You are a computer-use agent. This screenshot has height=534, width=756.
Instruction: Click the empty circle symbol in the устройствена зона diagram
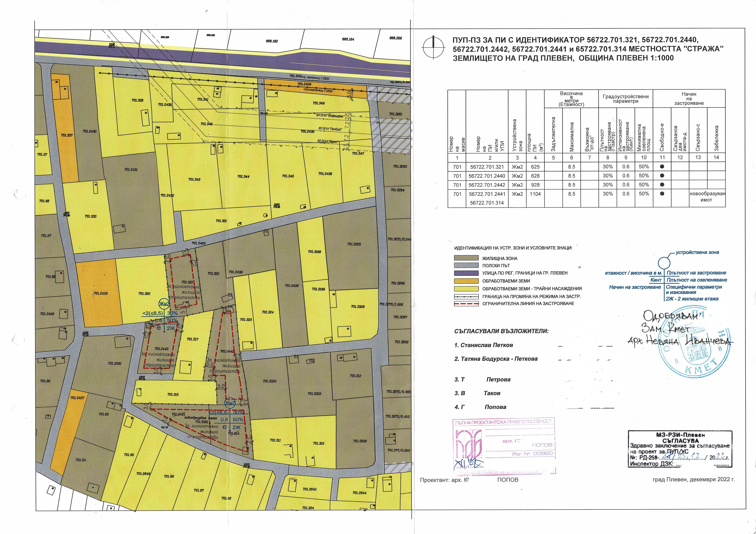pyautogui.click(x=664, y=263)
